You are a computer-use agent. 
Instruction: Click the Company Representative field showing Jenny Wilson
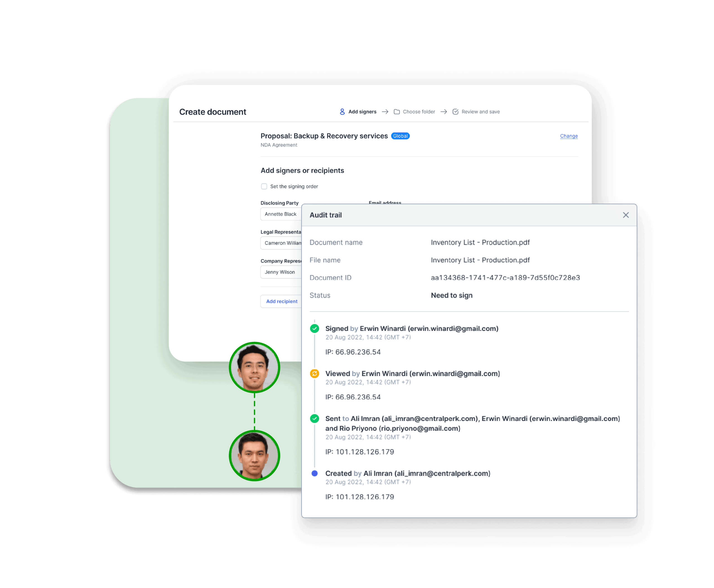tap(280, 272)
